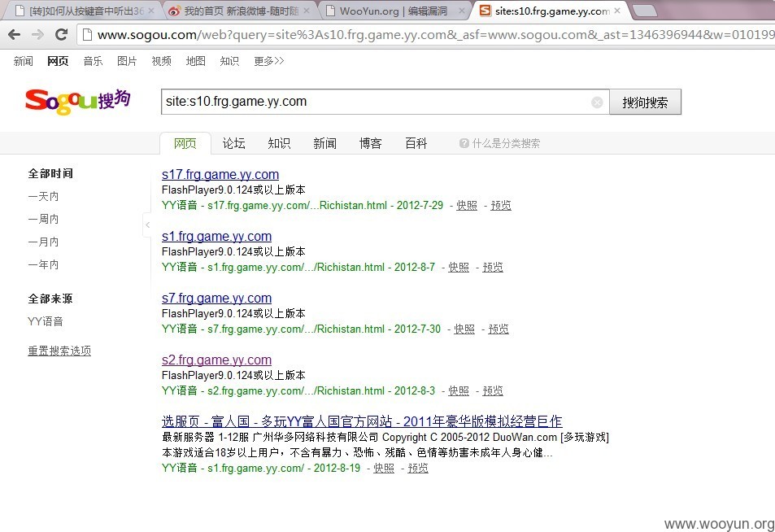Close the 新浪微博 tab
This screenshot has width=775, height=532.
click(x=307, y=11)
